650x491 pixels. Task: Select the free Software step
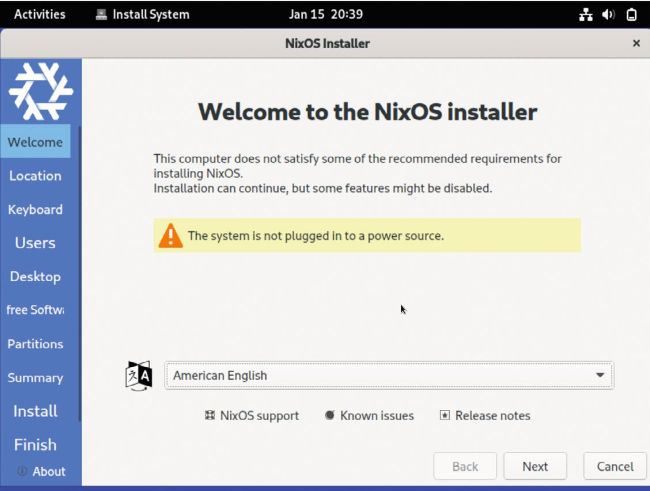(35, 310)
